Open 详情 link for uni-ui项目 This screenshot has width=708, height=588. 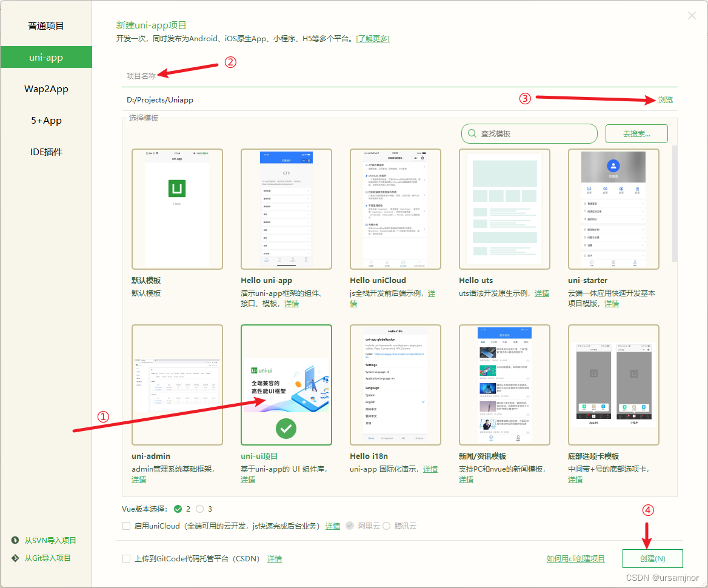pyautogui.click(x=248, y=479)
